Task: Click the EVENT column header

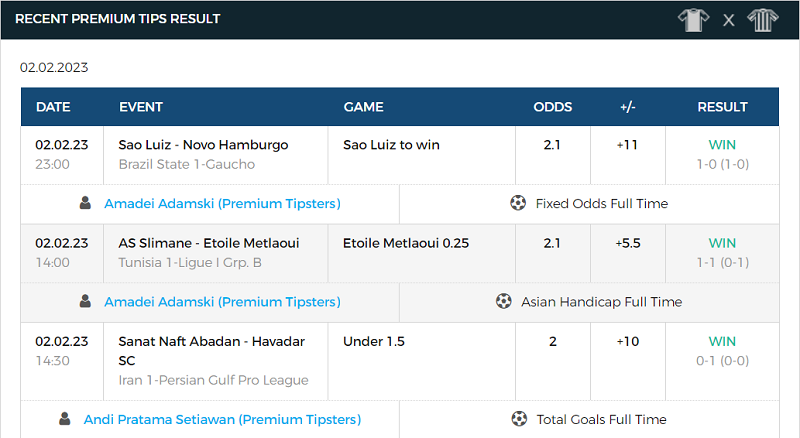Action: point(141,107)
